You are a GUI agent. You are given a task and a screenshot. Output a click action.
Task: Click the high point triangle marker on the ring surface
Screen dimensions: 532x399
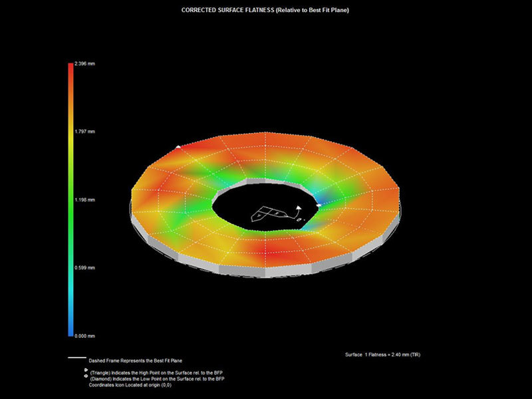click(x=178, y=147)
